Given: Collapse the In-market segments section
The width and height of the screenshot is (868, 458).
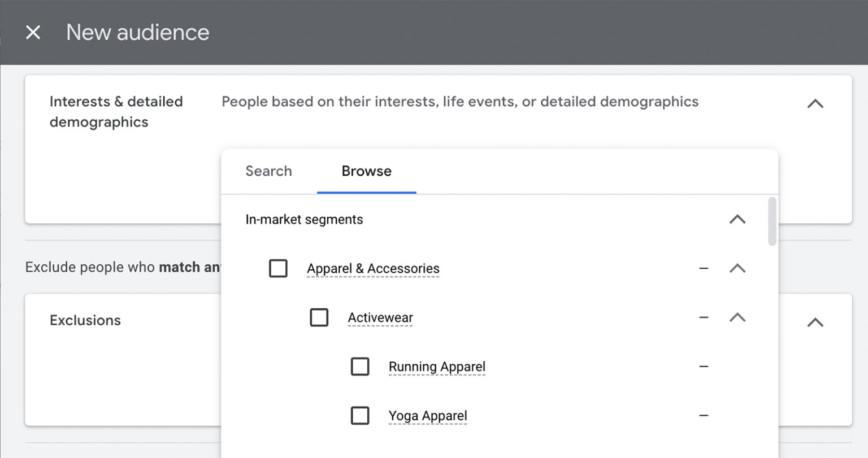Looking at the screenshot, I should pos(737,220).
